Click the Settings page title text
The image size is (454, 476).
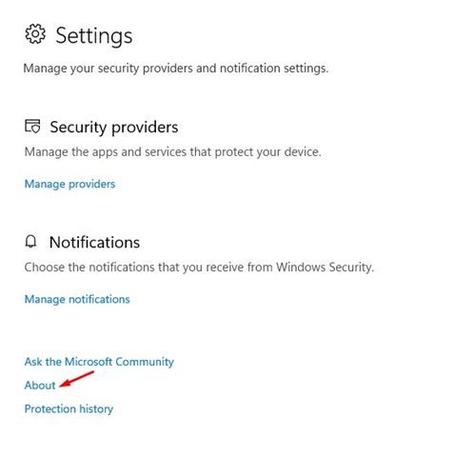(x=94, y=35)
